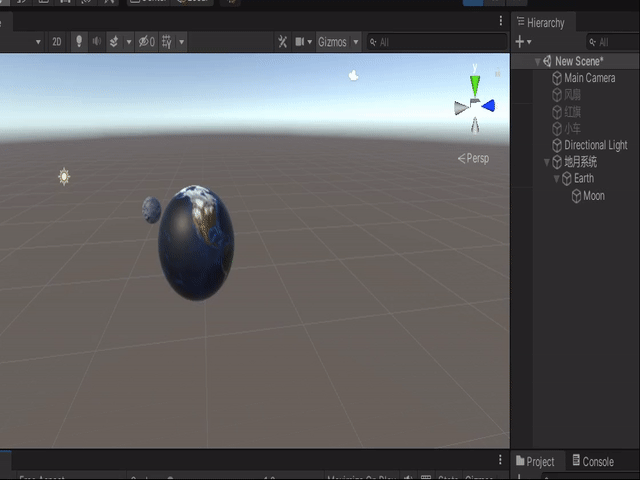Screen dimensions: 640x480
Task: Open Gizmos dropdown arrow
Action: point(356,42)
